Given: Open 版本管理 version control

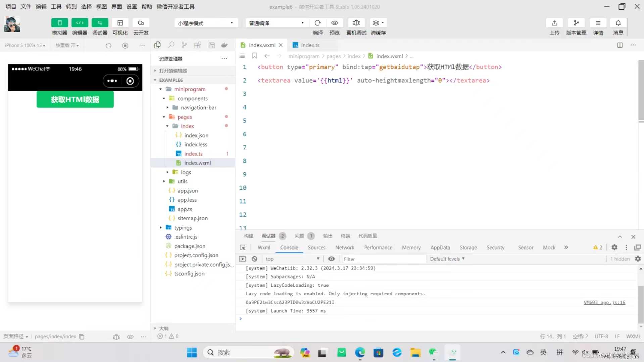Looking at the screenshot, I should tap(576, 23).
